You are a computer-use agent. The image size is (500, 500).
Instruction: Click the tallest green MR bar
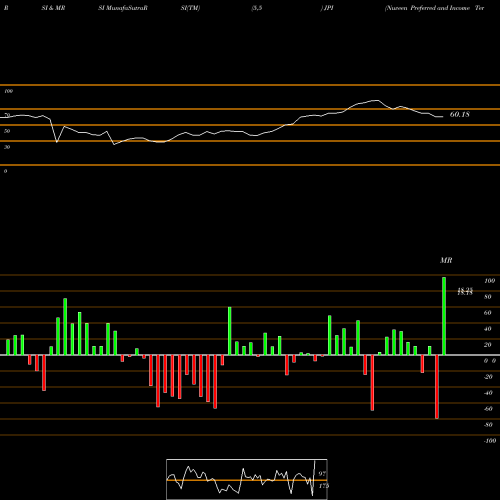[444, 316]
